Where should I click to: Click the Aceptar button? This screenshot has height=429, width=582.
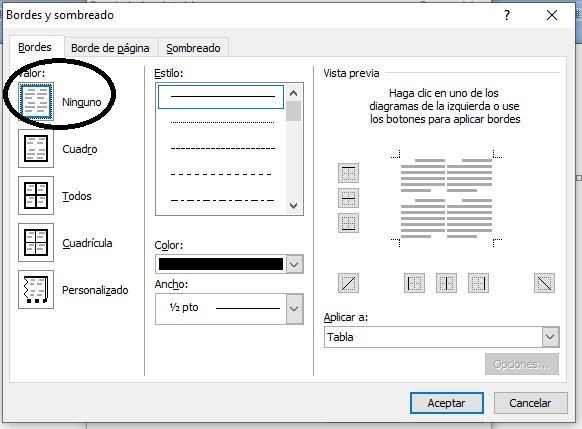point(447,403)
